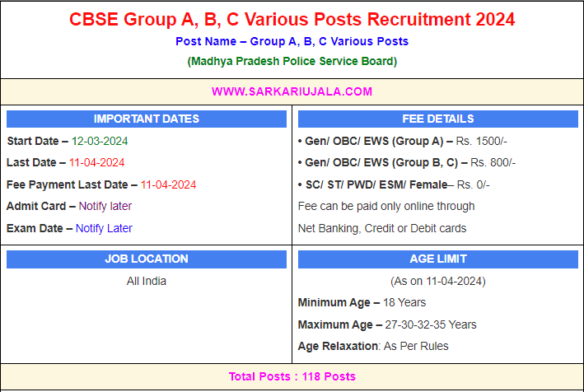
Task: Click Madhya Pradesh Police Service Board text
Action: pos(292,61)
